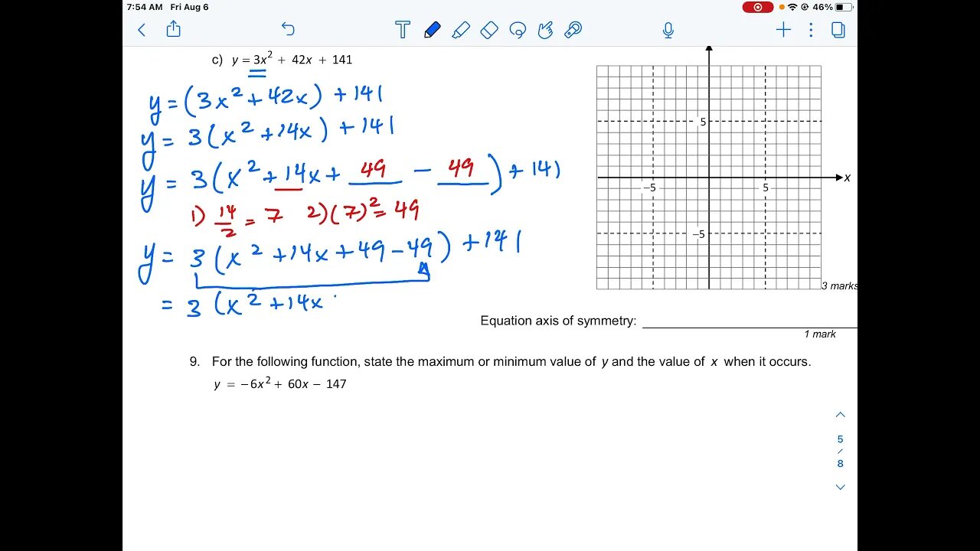980x551 pixels.
Task: Add new content with plus icon
Action: pyautogui.click(x=783, y=30)
